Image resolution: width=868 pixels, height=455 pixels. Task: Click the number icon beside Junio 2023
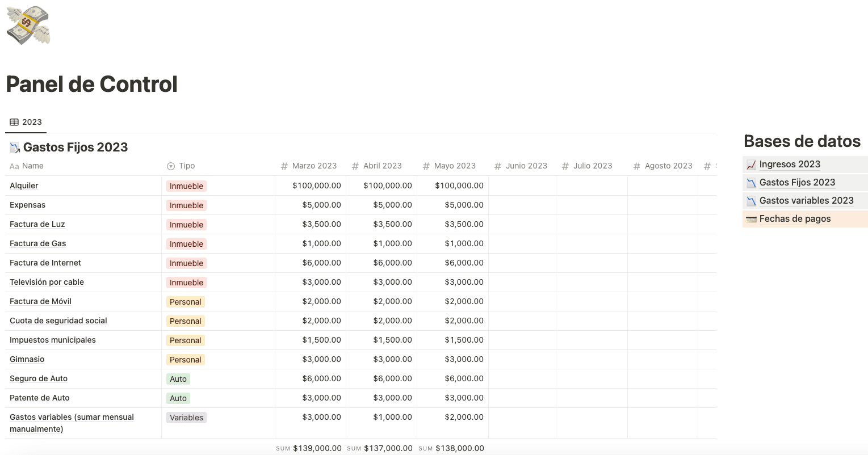pos(498,166)
